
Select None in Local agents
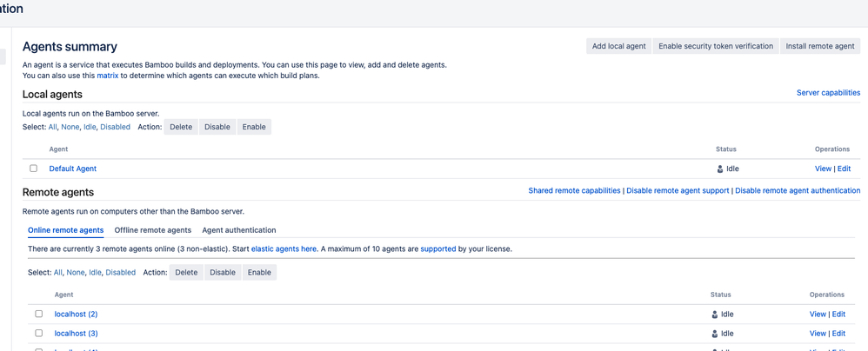tap(70, 127)
